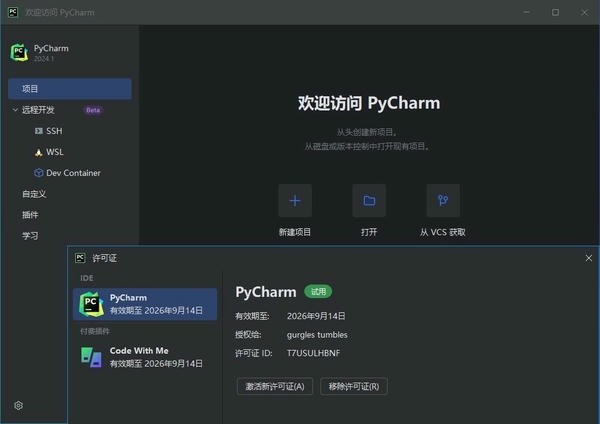Click the PyCharm icon in the title bar

pos(13,12)
